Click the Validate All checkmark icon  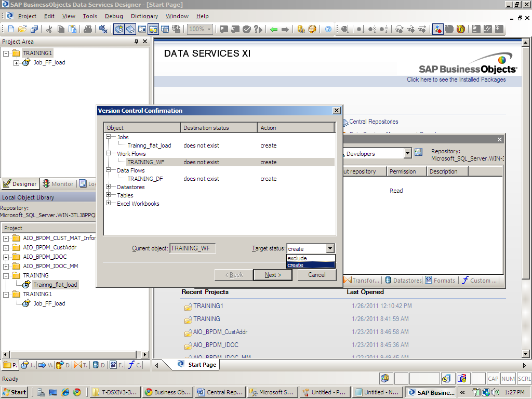[247, 29]
